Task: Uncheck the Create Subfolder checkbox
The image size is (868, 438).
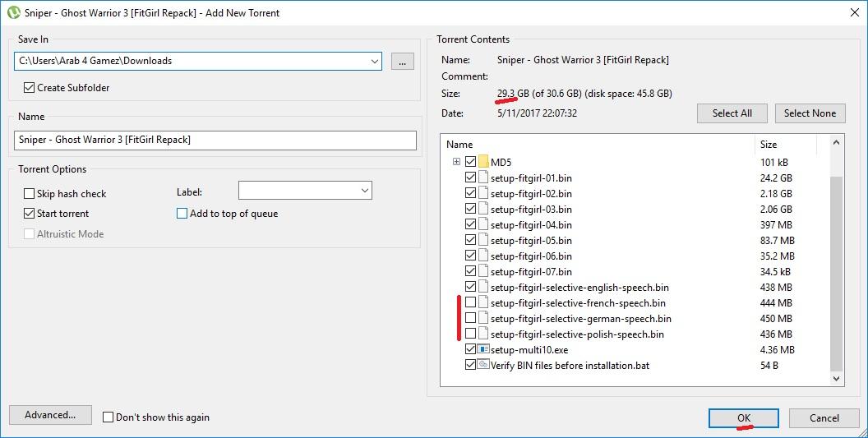Action: pyautogui.click(x=30, y=88)
